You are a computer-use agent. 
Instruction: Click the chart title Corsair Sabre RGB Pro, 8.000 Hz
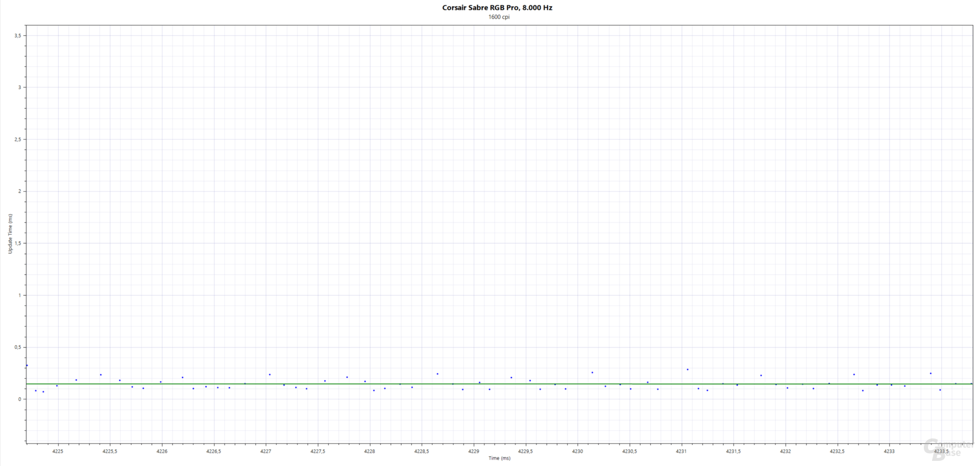[497, 8]
